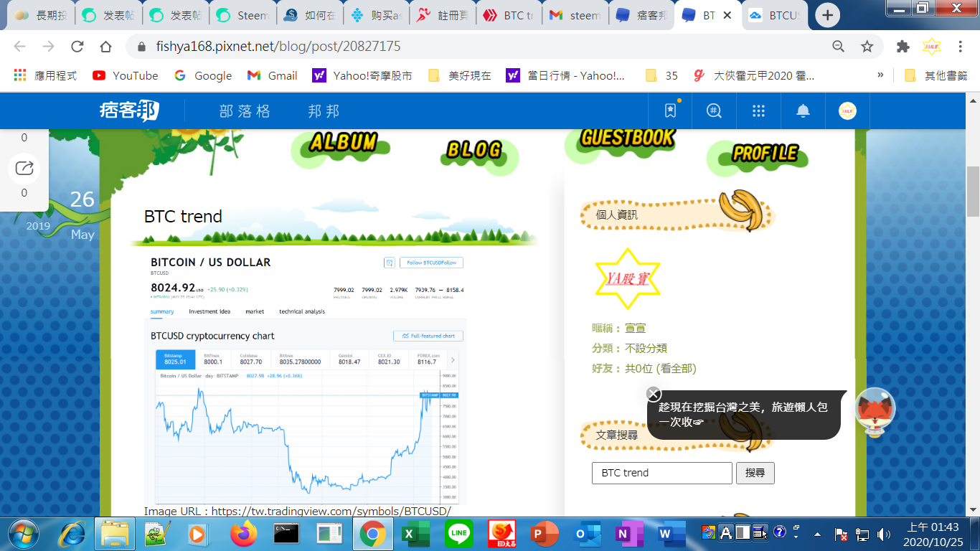Click the share icon in the left sidebar
This screenshot has height=551, width=980.
[24, 169]
